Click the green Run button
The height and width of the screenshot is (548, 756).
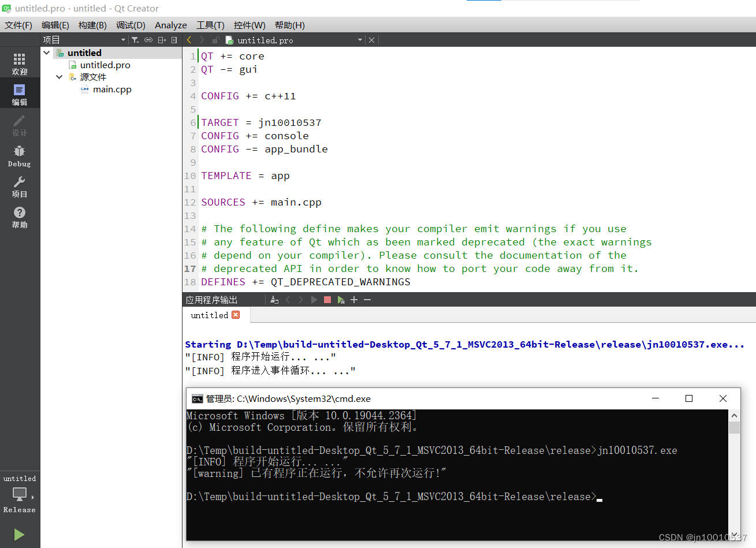[x=19, y=534]
